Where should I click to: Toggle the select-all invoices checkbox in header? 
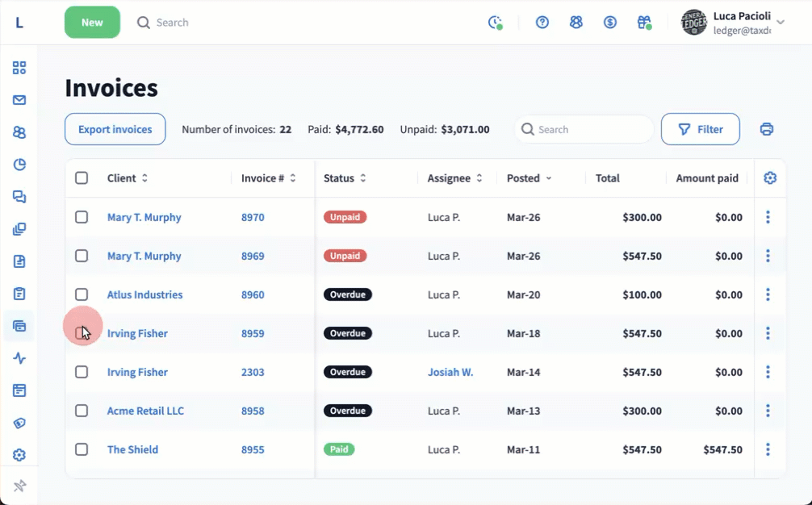click(82, 178)
